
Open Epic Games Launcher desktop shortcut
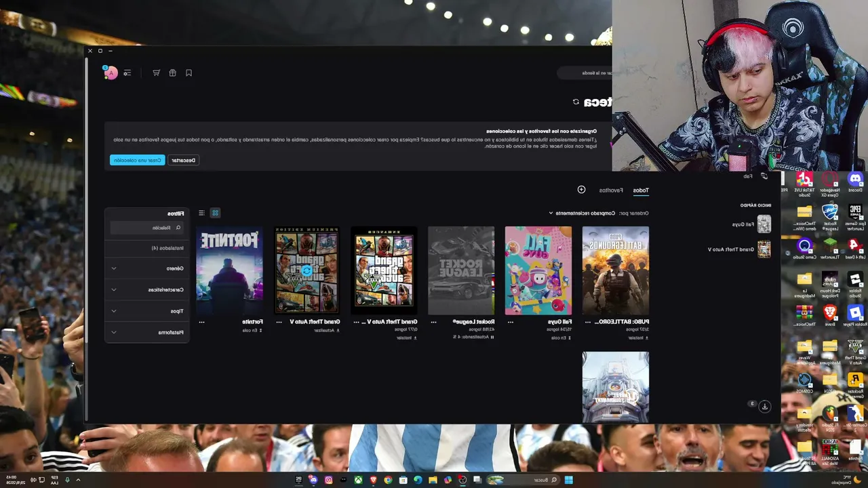click(855, 217)
